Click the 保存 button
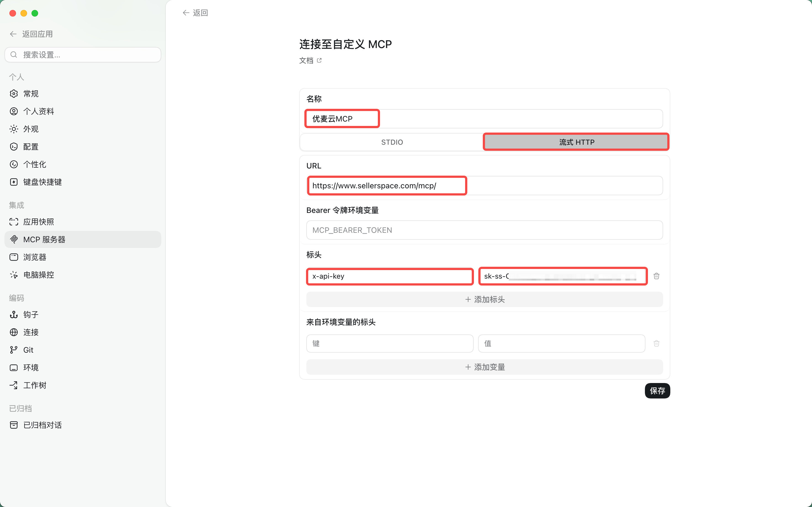The image size is (812, 507). [x=657, y=391]
